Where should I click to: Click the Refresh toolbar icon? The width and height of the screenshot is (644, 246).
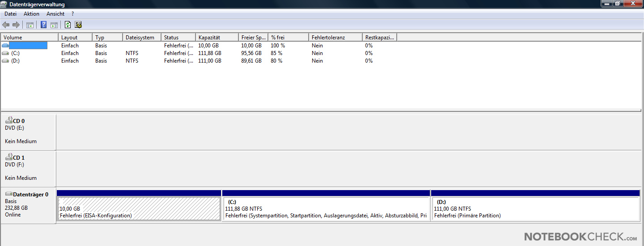pyautogui.click(x=68, y=25)
